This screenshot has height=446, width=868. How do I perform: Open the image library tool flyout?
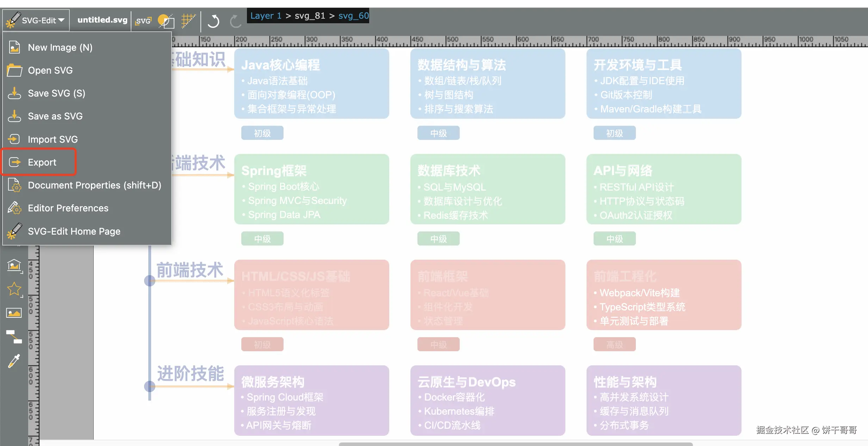coord(14,266)
